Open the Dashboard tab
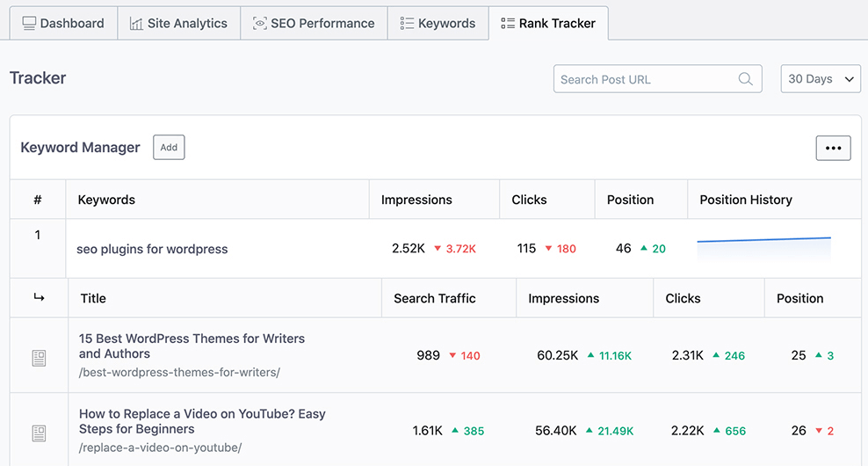 point(63,23)
